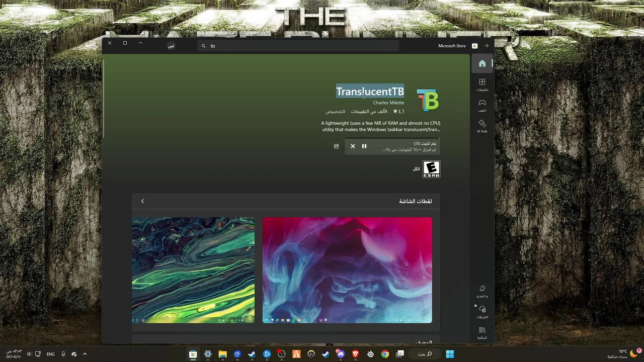The image size is (644, 362).
Task: Open OBS Studio from the taskbar
Action: pos(282,354)
